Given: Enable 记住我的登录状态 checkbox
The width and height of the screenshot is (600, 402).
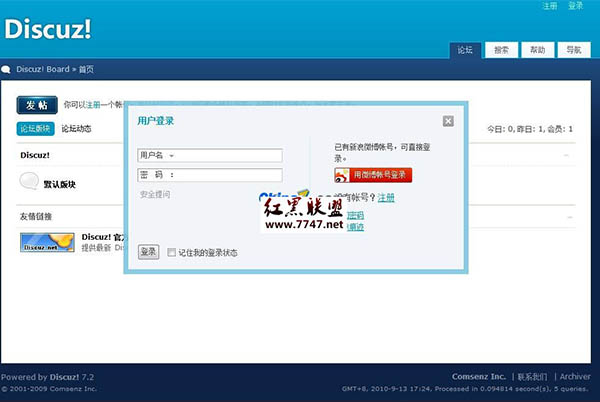Looking at the screenshot, I should click(x=171, y=252).
